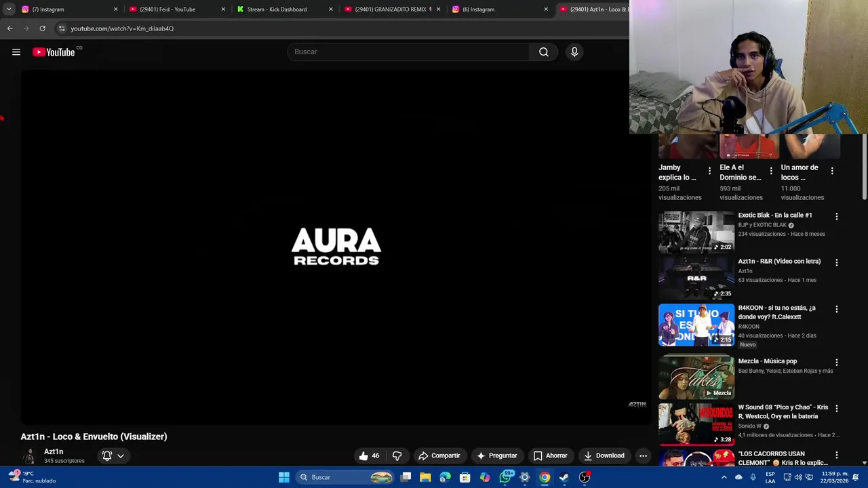Click the search magnifier button
Viewport: 868px width, 488px height.
544,52
